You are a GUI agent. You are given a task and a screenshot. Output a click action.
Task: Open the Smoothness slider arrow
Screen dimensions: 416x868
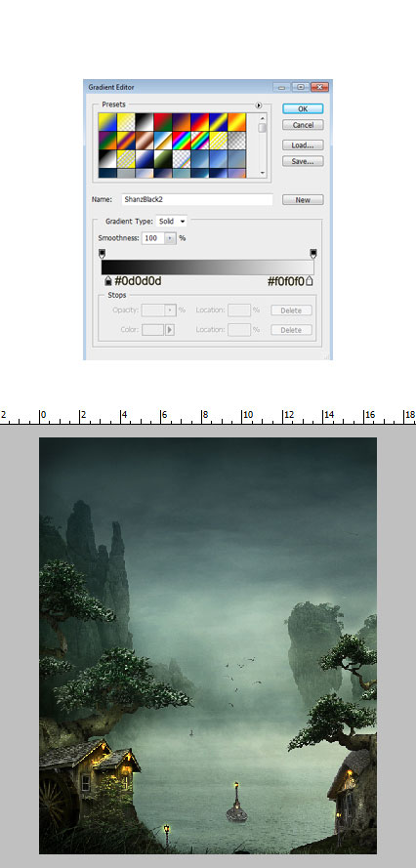click(x=171, y=238)
